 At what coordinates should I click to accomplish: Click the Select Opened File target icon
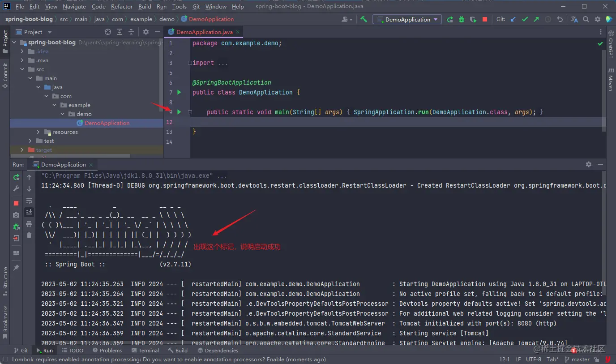point(107,32)
